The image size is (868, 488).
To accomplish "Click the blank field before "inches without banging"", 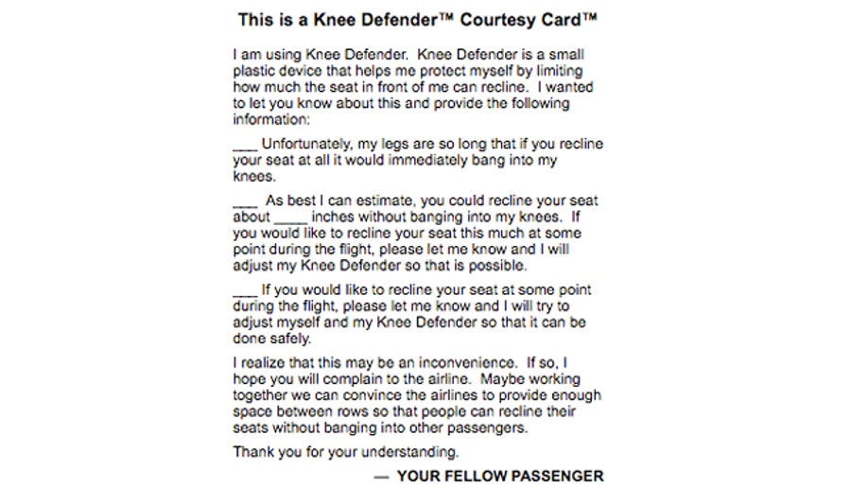I will (291, 218).
